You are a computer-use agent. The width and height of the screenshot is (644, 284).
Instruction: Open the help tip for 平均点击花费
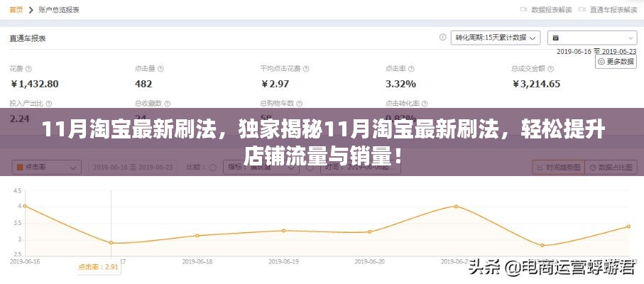(306, 69)
